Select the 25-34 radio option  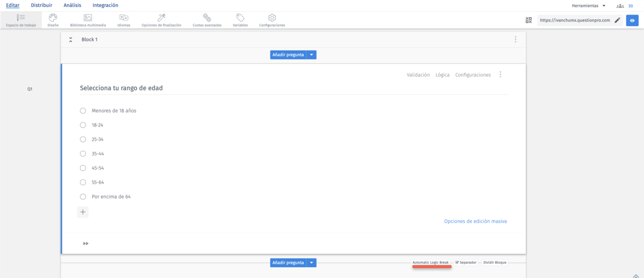(83, 139)
